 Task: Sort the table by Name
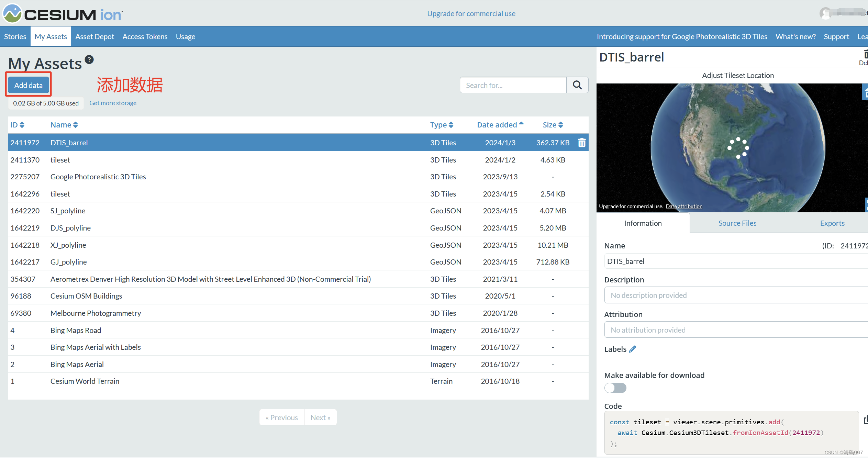pyautogui.click(x=64, y=125)
